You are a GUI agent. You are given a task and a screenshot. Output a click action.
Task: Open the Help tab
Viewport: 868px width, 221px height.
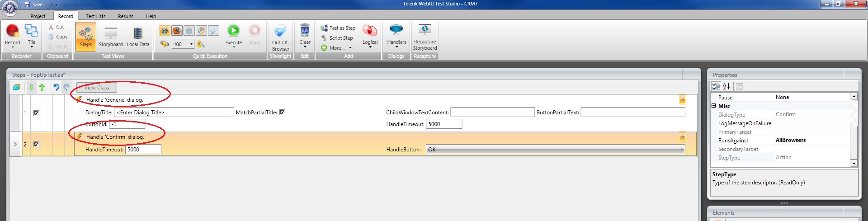coord(151,16)
